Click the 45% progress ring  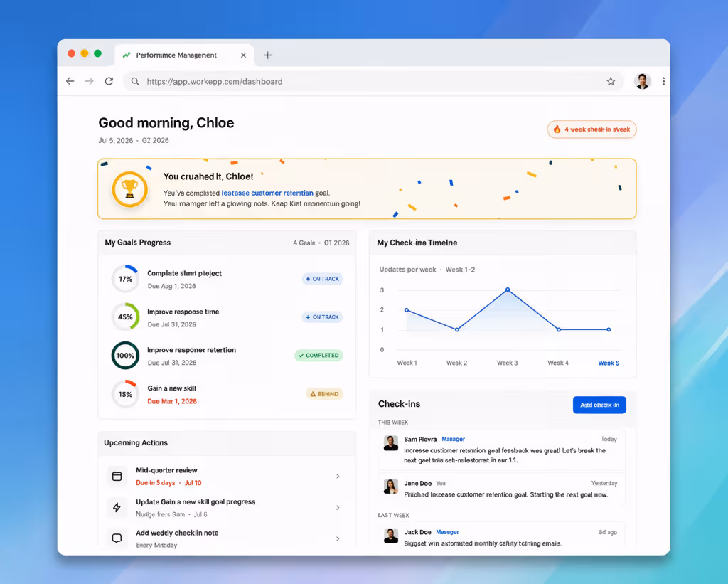pos(125,317)
